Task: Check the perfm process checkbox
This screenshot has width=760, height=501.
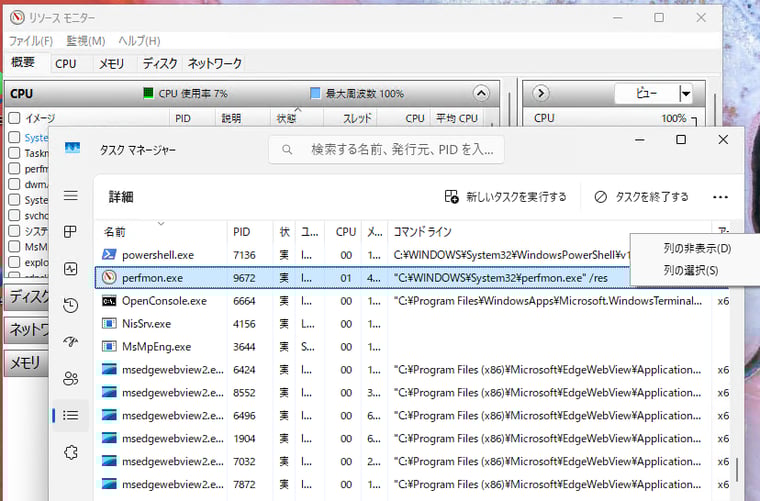Action: 15,168
